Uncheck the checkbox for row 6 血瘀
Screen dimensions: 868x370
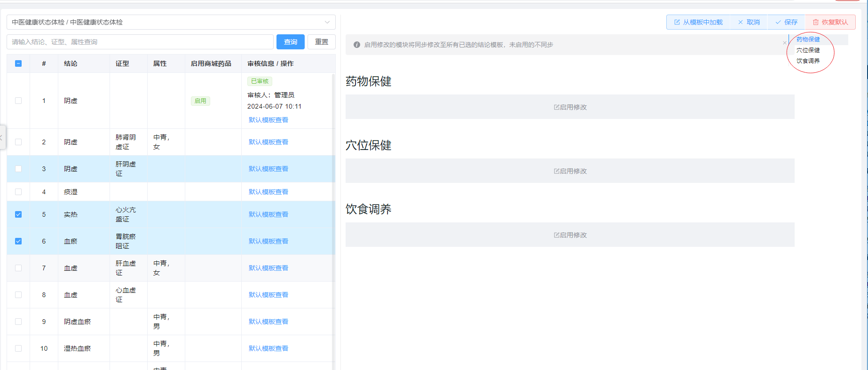pyautogui.click(x=18, y=241)
